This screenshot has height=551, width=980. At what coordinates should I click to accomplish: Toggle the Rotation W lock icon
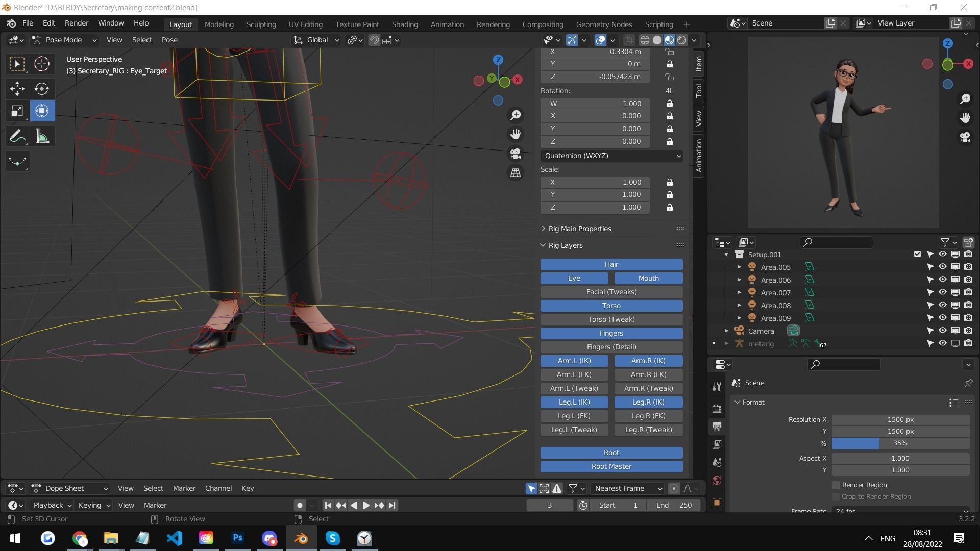[x=669, y=104]
